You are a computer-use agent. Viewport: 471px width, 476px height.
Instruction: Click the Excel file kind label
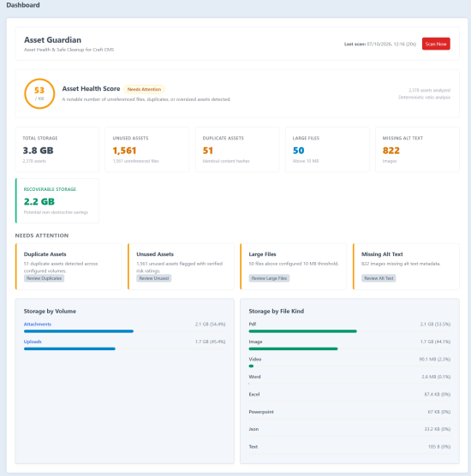pos(254,395)
